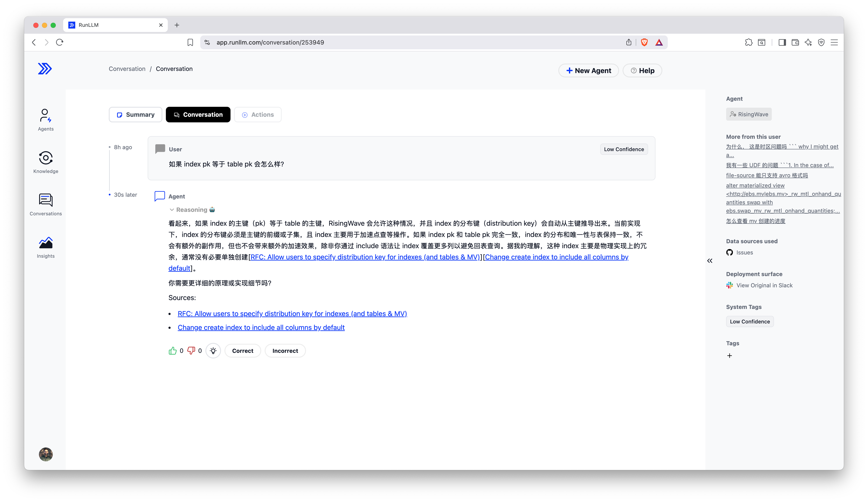Click Low Confidence system tag

pyautogui.click(x=750, y=321)
